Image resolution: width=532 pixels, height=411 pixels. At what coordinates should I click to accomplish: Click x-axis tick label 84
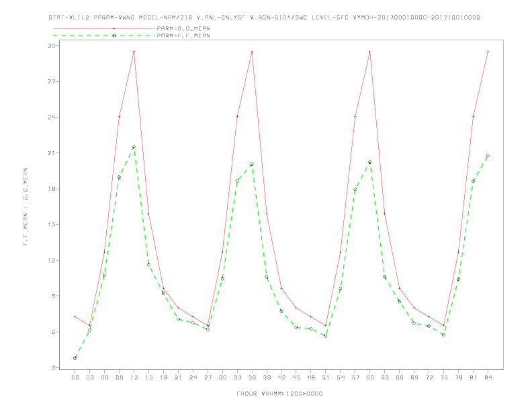click(x=488, y=377)
